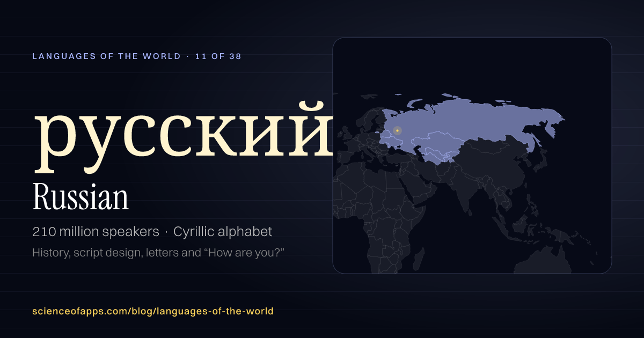Click the '210 million speakers' text
This screenshot has width=644, height=338.
pos(96,232)
